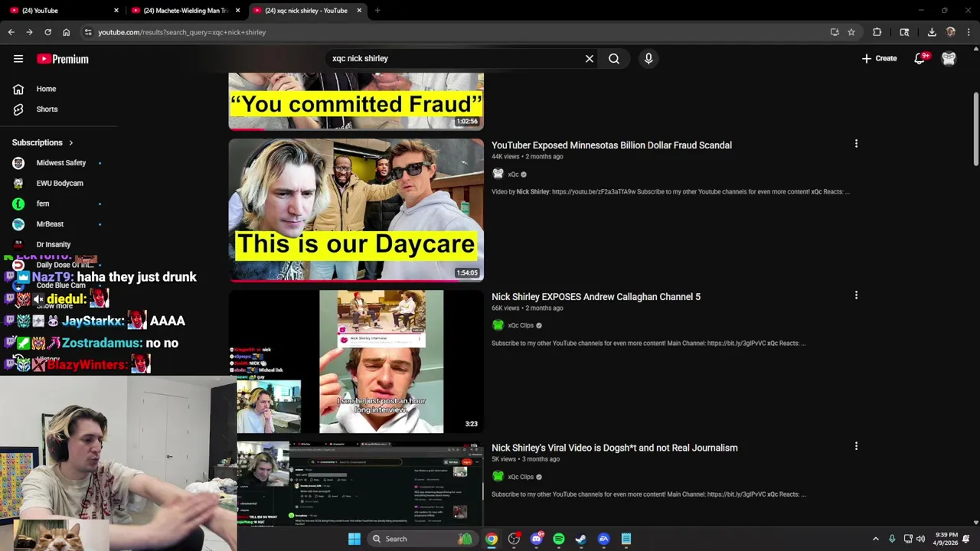View site information icon in address bar
Screen dimensions: 980x551
click(88, 32)
